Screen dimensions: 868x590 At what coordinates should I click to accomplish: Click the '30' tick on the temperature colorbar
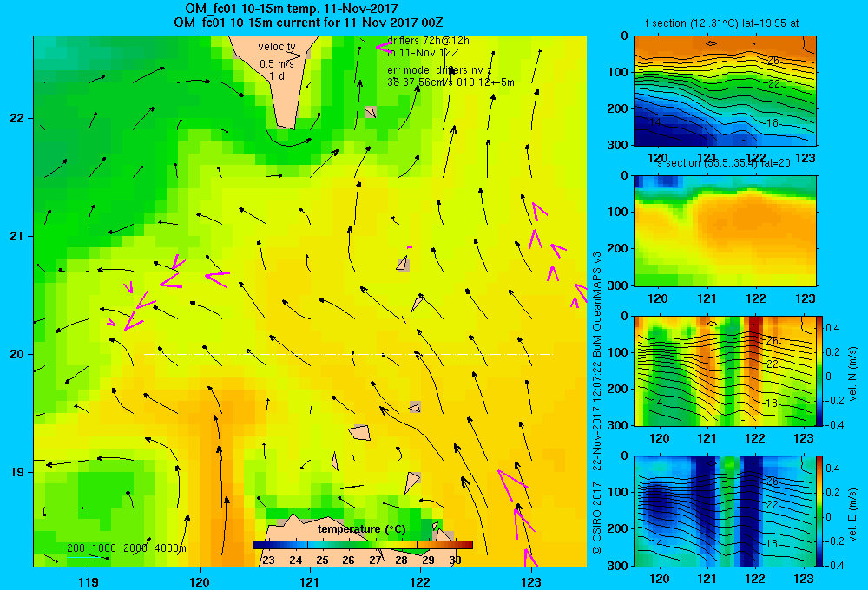click(x=455, y=560)
